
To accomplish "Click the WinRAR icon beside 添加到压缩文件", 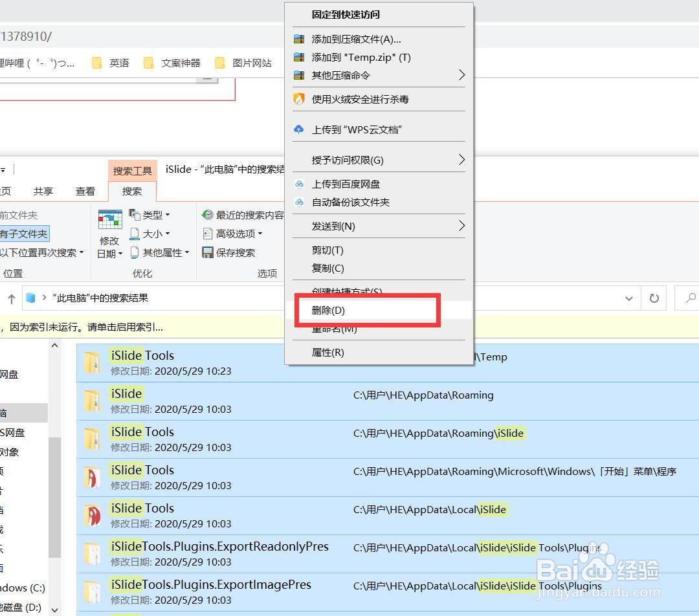I will pos(298,39).
